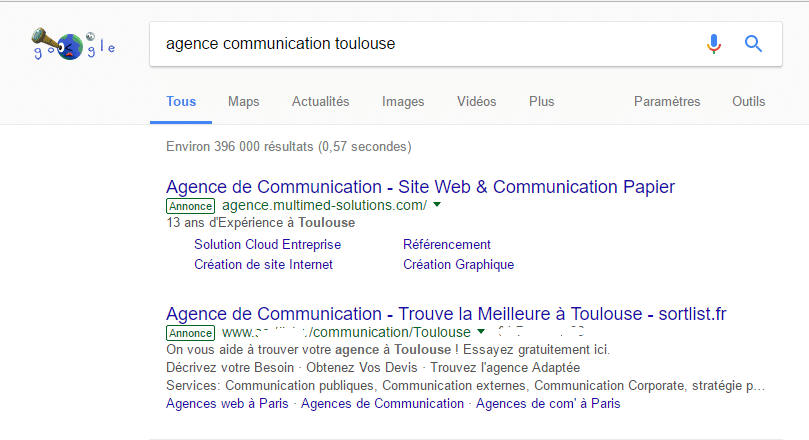Screen dimensions: 809x440
Task: Select the Tous tab
Action: pos(181,102)
